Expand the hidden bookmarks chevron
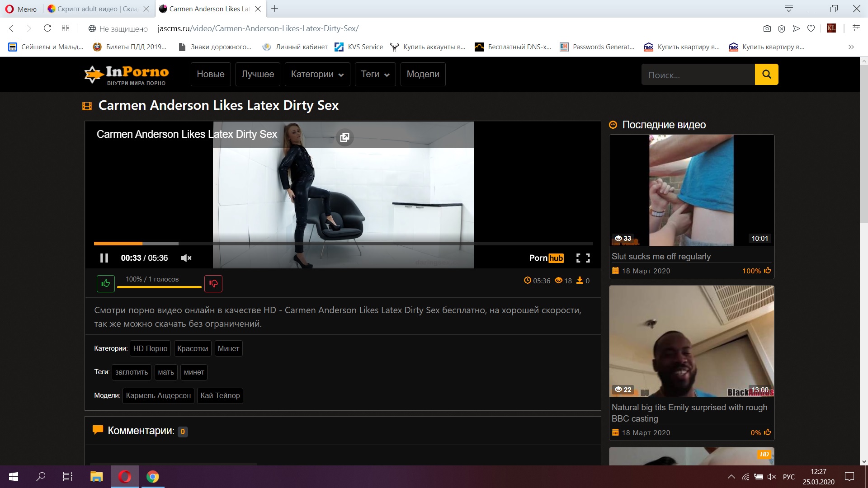This screenshot has width=868, height=488. tap(851, 47)
